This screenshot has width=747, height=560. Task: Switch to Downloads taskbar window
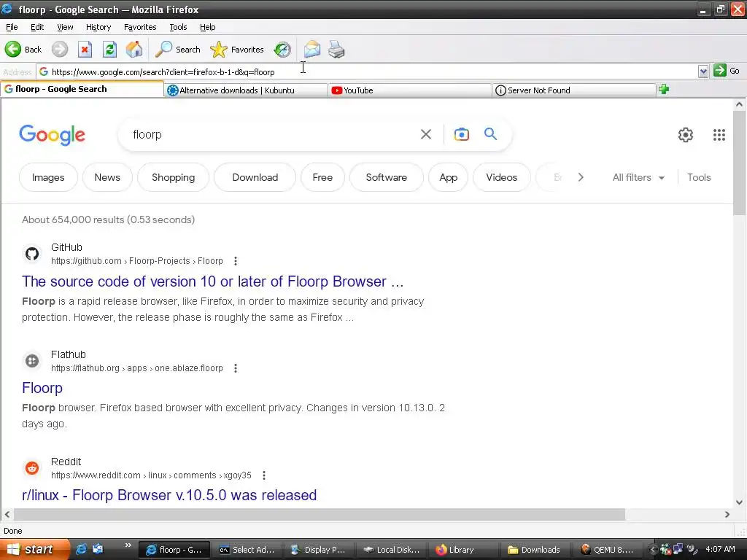535,550
